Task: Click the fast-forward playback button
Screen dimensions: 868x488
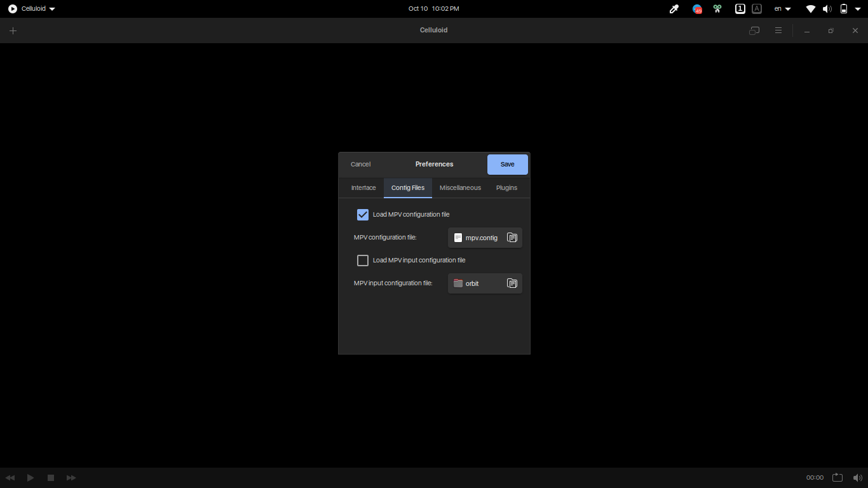Action: [71, 477]
